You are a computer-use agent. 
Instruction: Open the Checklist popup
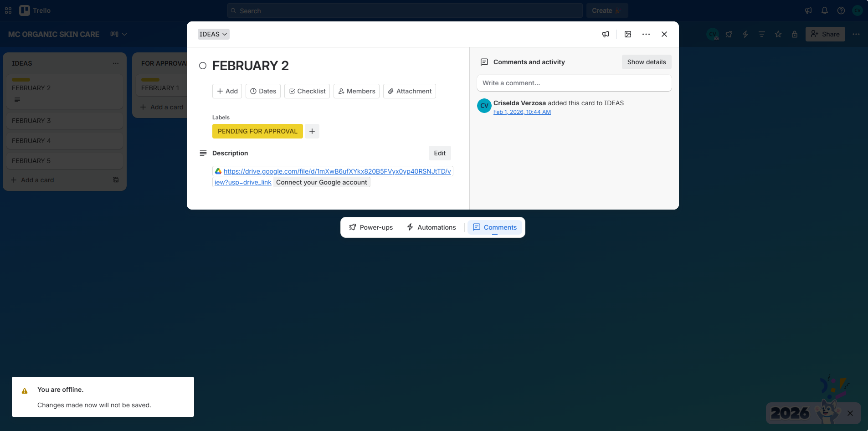[x=307, y=91]
